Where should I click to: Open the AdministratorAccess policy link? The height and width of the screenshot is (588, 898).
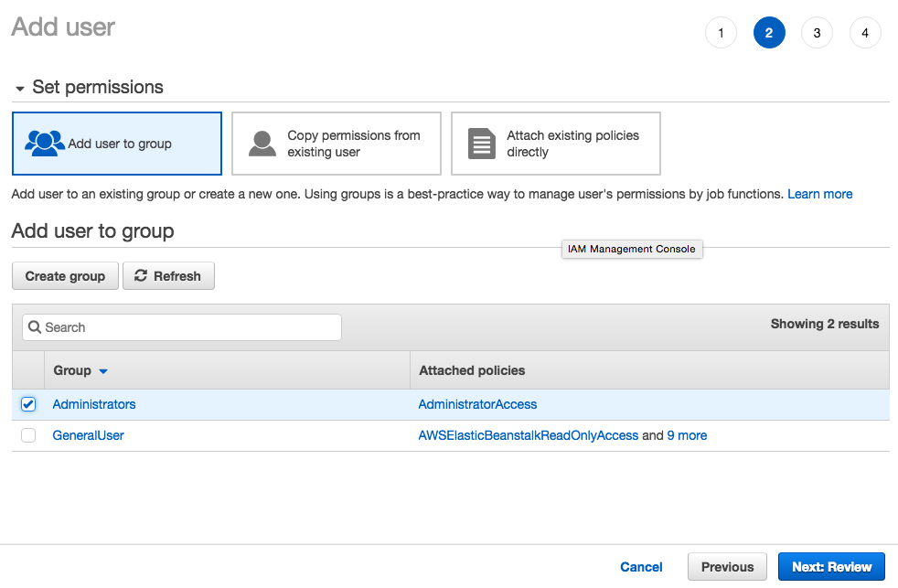[477, 404]
